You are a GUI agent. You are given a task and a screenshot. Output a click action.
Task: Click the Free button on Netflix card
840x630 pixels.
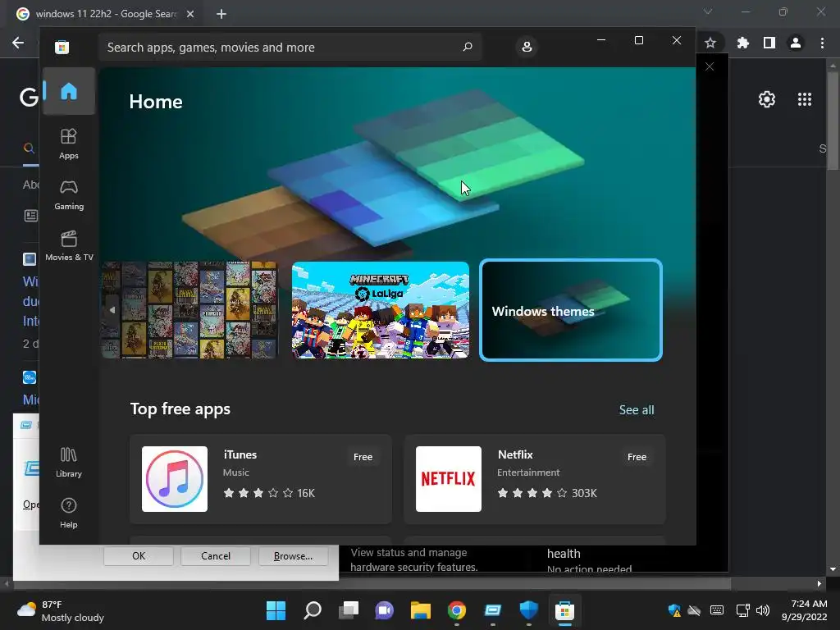[637, 457]
